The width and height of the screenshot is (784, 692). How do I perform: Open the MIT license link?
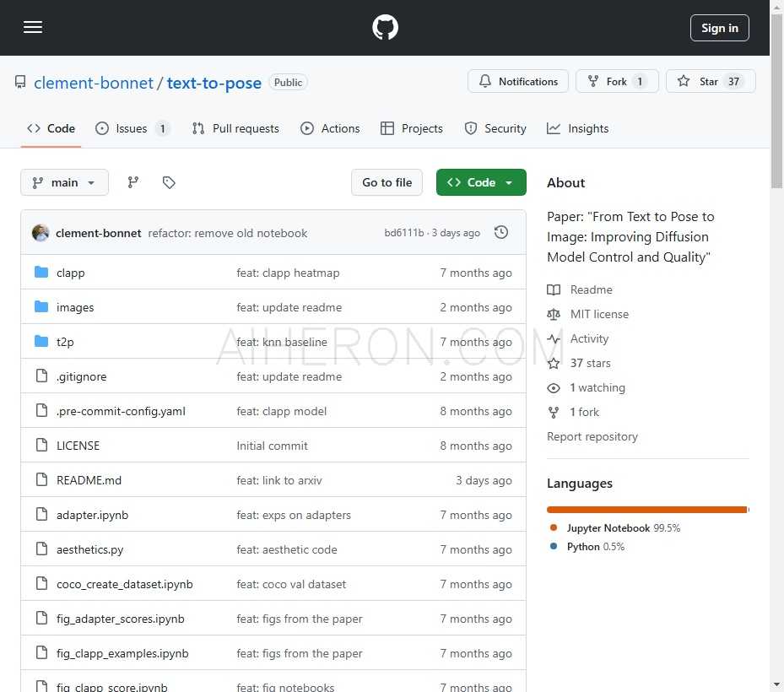598,314
